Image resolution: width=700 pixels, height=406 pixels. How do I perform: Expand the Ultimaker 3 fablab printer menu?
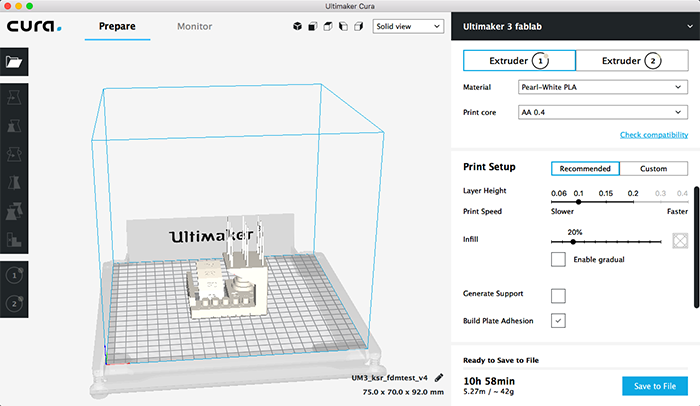pyautogui.click(x=575, y=26)
